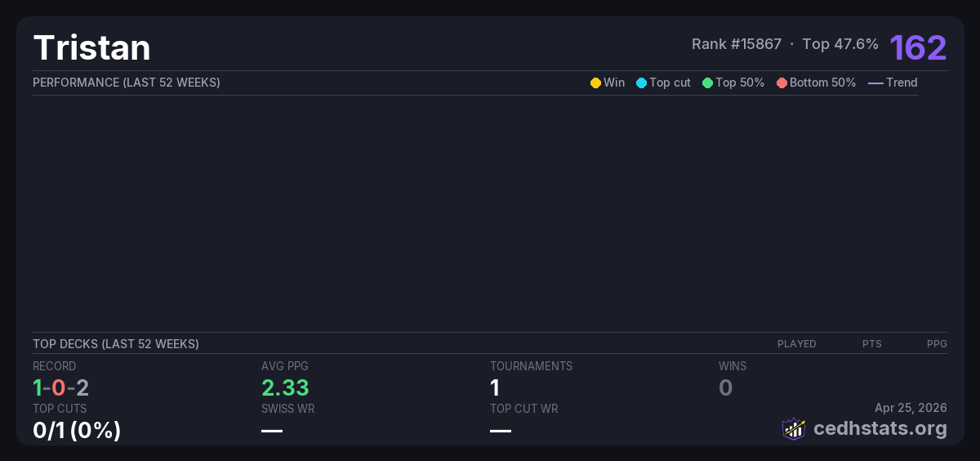Click the yellow Win legend dot
Screen dimensions: 980x461
tap(595, 83)
